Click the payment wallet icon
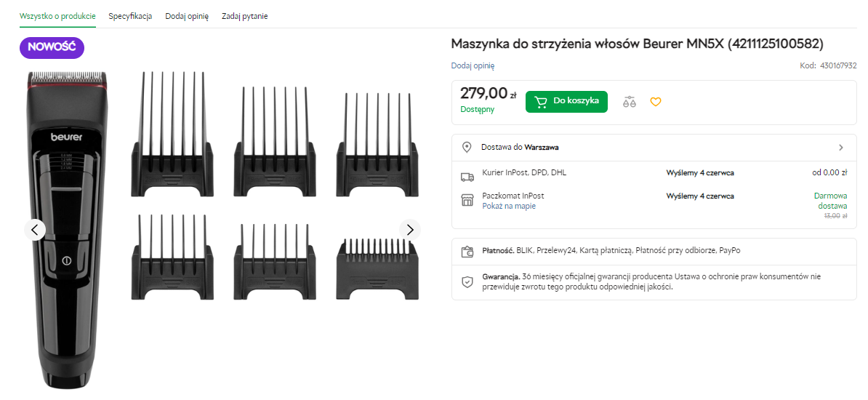Screen dimensions: 868x400 click(467, 252)
